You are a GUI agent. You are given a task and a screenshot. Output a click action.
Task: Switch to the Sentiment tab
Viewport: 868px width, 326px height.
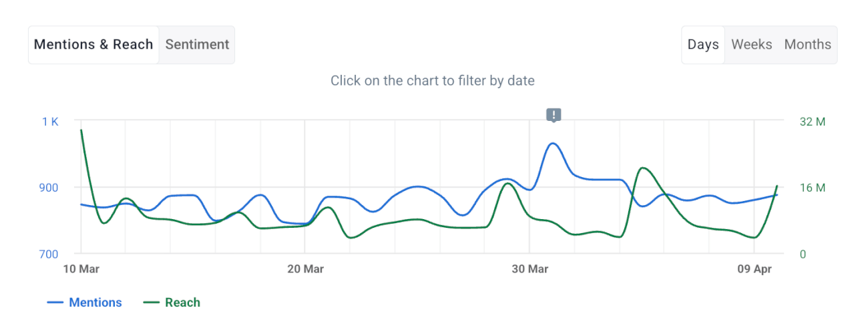(x=197, y=45)
